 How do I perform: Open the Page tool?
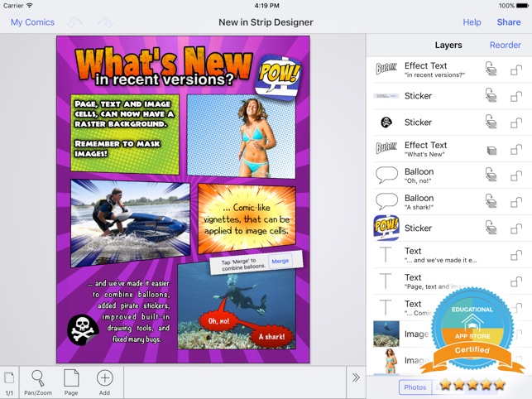(71, 382)
